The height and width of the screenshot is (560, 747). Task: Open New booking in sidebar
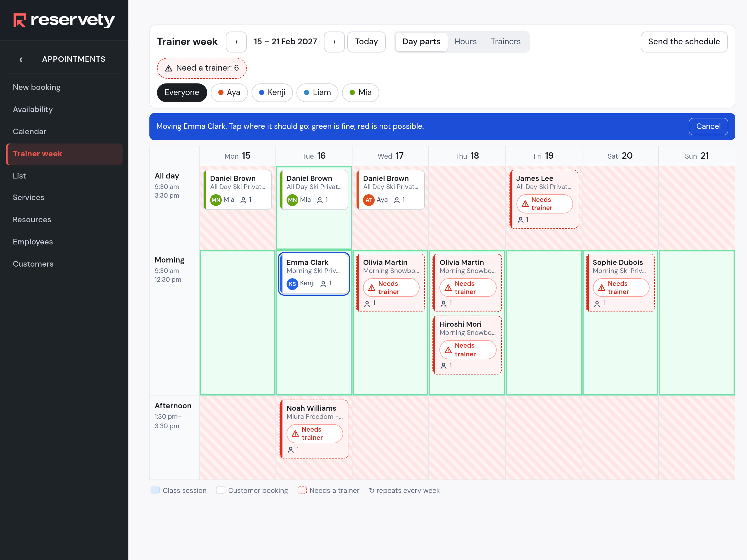click(64, 87)
